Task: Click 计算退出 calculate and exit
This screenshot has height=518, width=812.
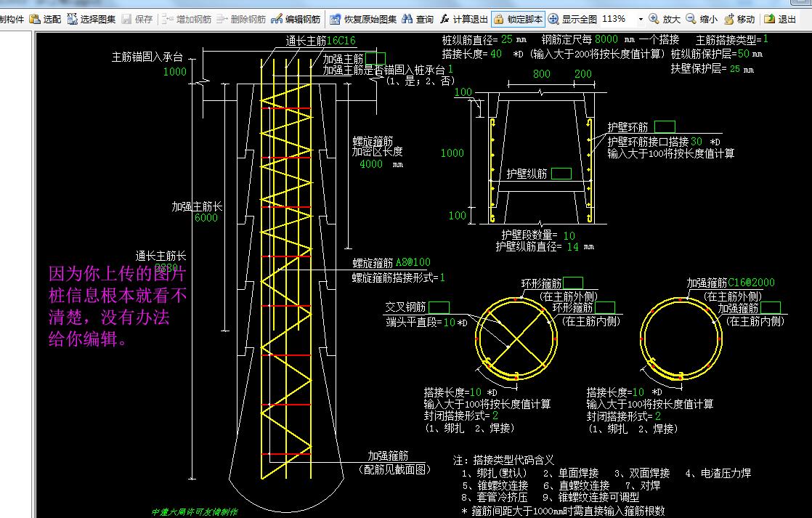Action: click(463, 19)
